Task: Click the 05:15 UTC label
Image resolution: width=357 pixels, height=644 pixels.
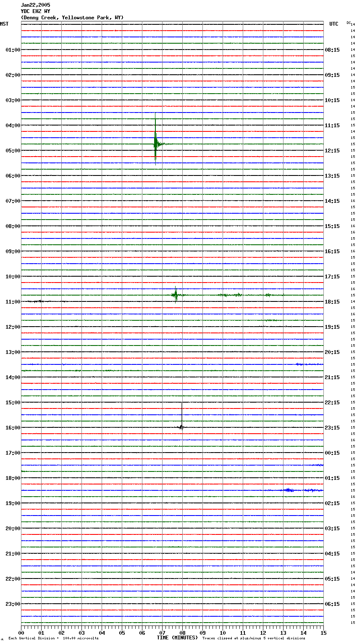Action: [332, 579]
